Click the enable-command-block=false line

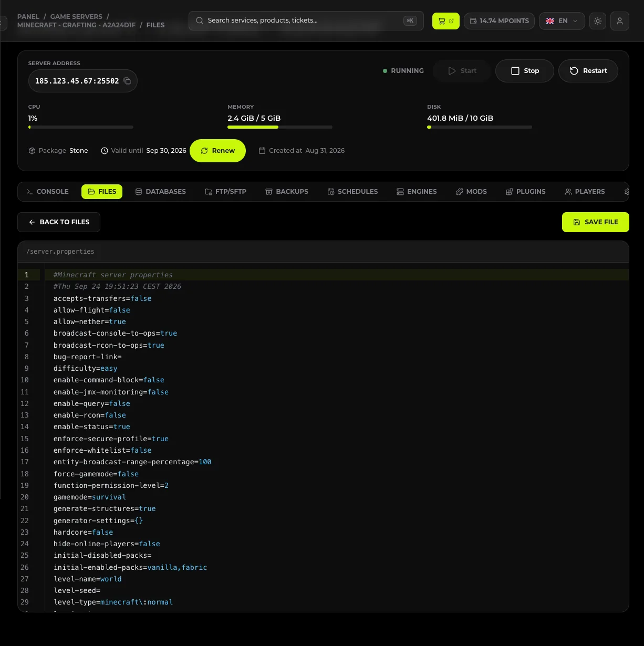(109, 380)
